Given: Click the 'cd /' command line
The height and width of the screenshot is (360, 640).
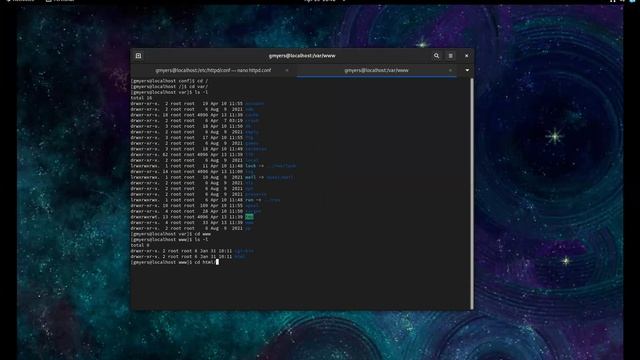Looking at the screenshot, I should (x=169, y=81).
